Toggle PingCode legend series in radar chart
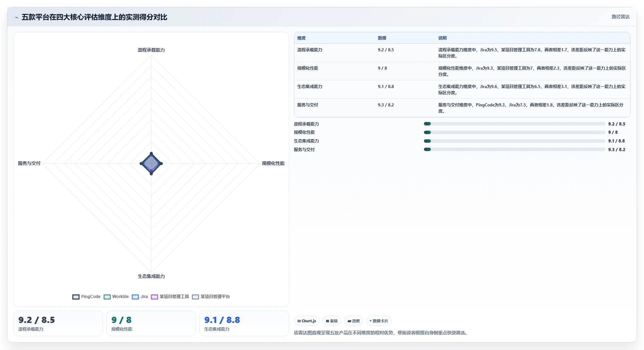The image size is (644, 350). click(86, 297)
